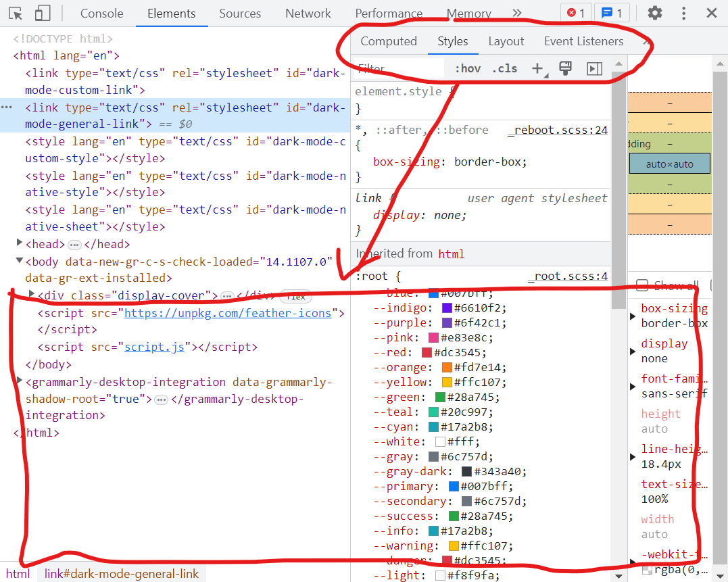This screenshot has width=728, height=582.
Task: Click the auto×auto box model content
Action: coord(669,164)
